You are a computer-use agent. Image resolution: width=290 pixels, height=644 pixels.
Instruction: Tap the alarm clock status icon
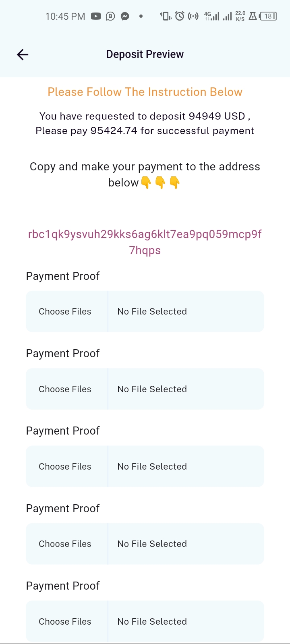(x=180, y=17)
